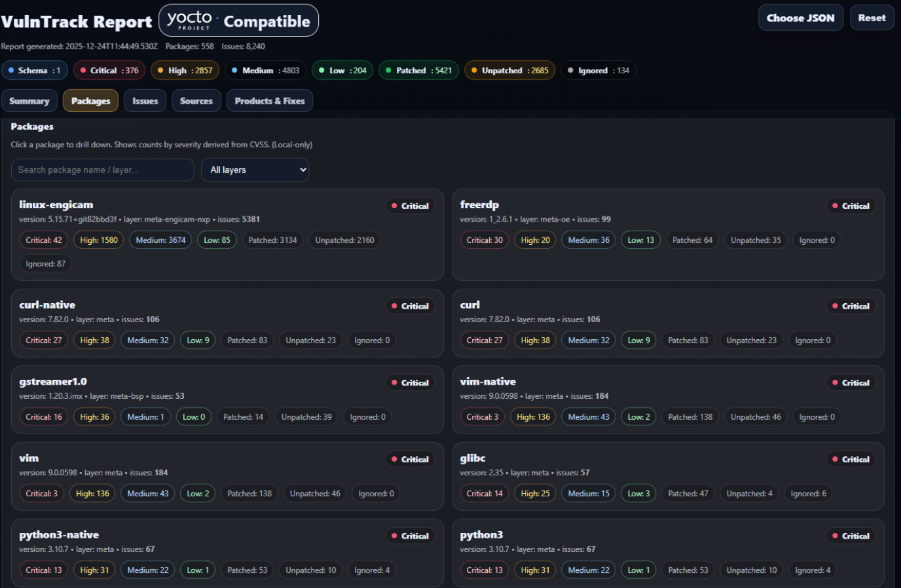The width and height of the screenshot is (901, 588).
Task: Click the 'High: 1580' chip
Action: [99, 240]
